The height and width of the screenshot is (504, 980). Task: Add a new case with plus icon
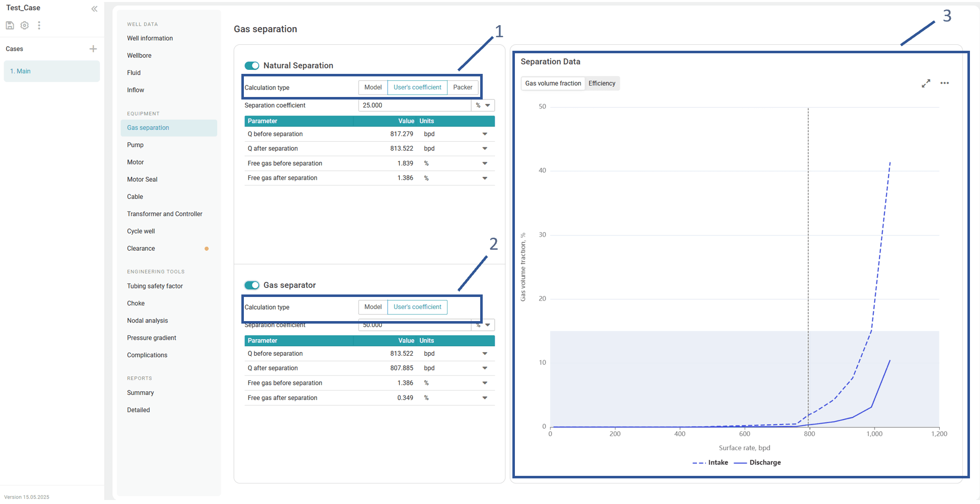tap(93, 49)
